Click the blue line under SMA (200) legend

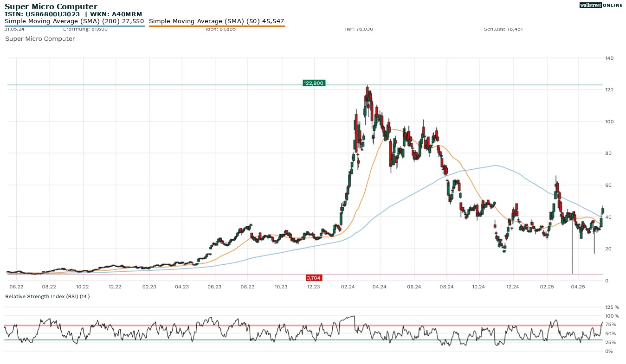[75, 26]
